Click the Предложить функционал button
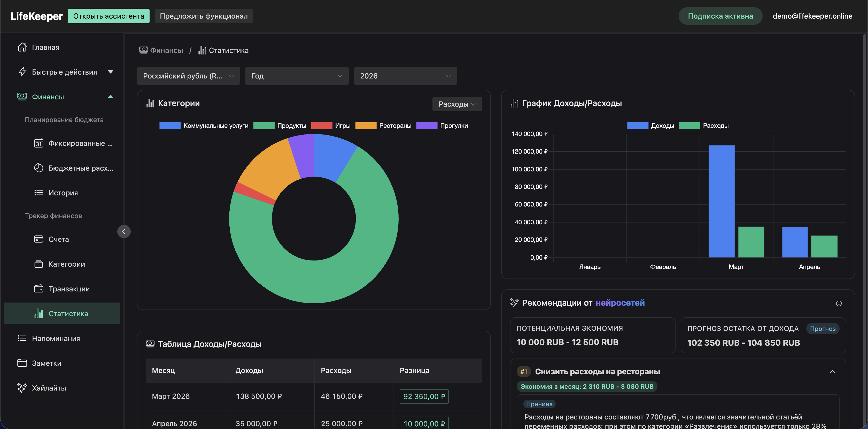The height and width of the screenshot is (429, 868). [204, 16]
